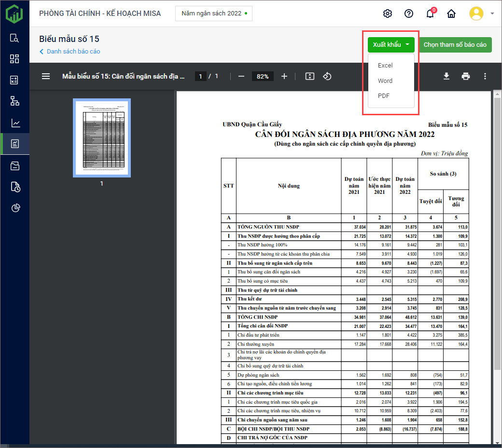This screenshot has height=448, width=502.
Task: Choose PDF export option
Action: click(x=384, y=96)
